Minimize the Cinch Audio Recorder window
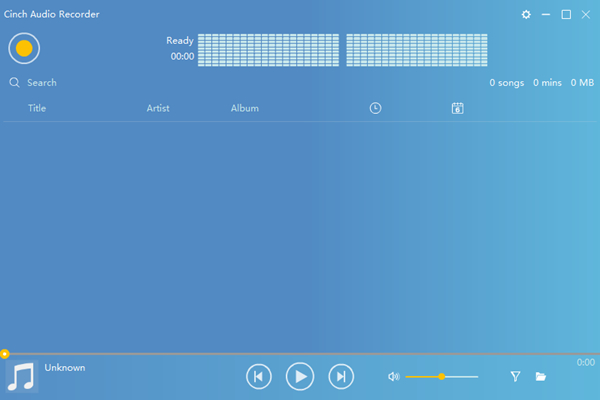600x400 pixels. tap(546, 15)
